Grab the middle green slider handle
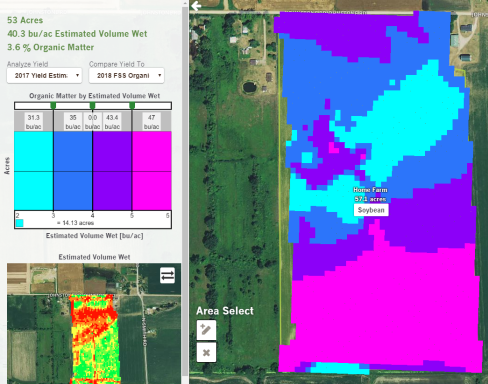This screenshot has height=384, width=488. [92, 106]
